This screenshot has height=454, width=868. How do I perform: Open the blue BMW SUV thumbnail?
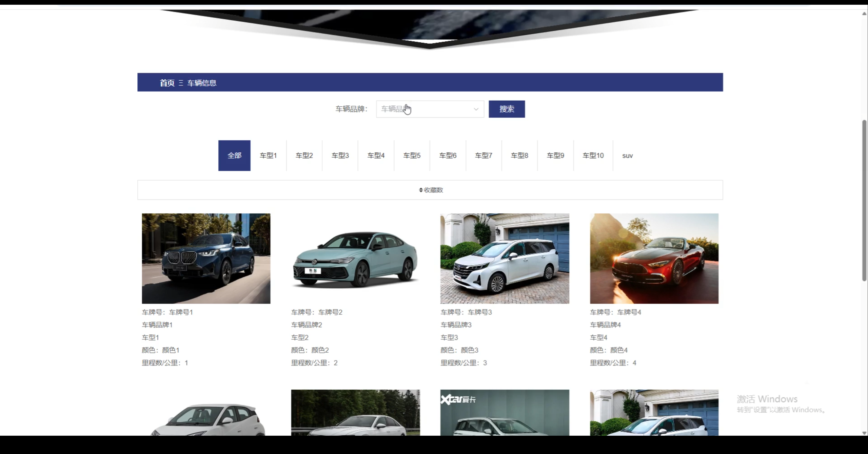(206, 258)
